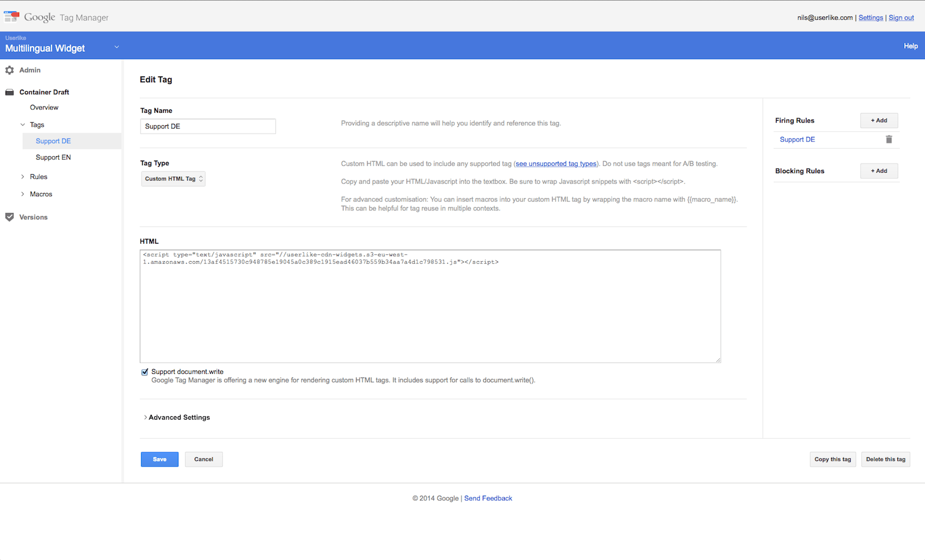This screenshot has width=925, height=560.
Task: Click the © 2014 Google footer text
Action: coord(435,498)
